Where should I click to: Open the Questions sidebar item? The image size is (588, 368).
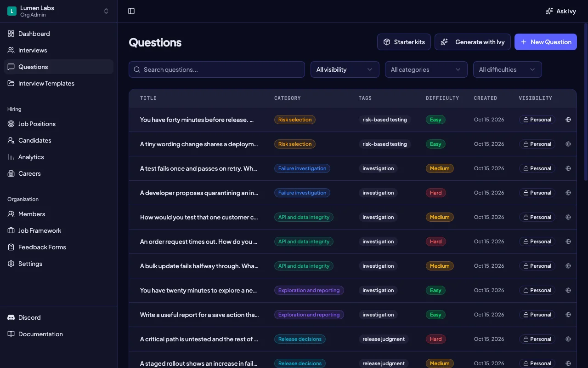coord(59,67)
